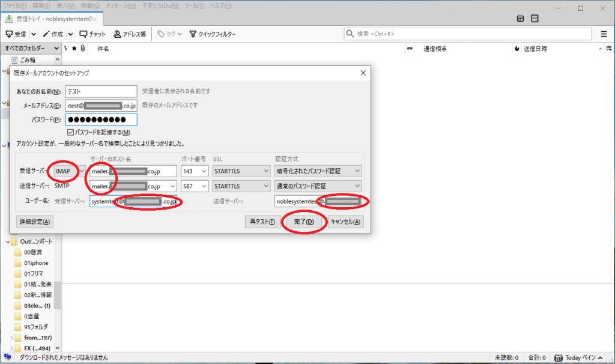
Task: Click the 作成 (Write) pencil icon
Action: [x=46, y=34]
